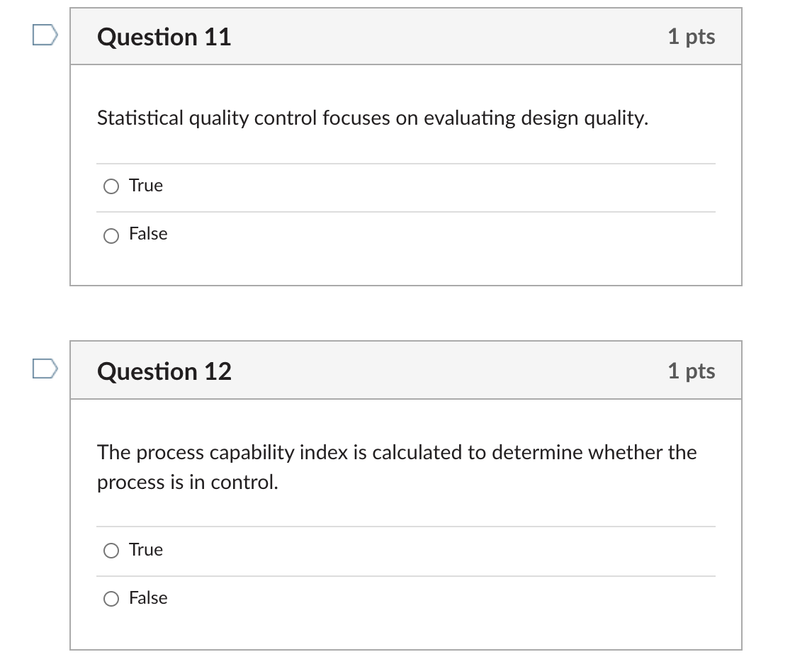Click the 1 pts label for Question 12
Image resolution: width=812 pixels, height=669 pixels.
[692, 371]
